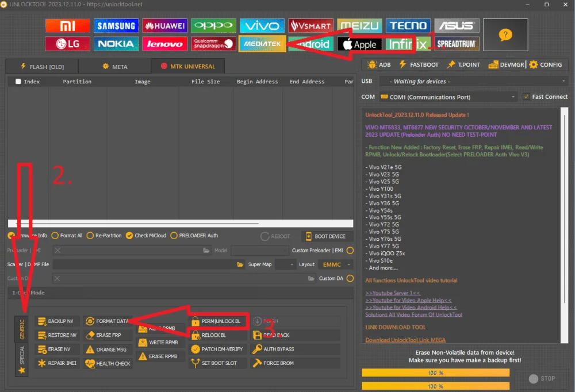Viewport: 575px width, 392px height.
Task: Select the Nokia brand tile
Action: (116, 44)
